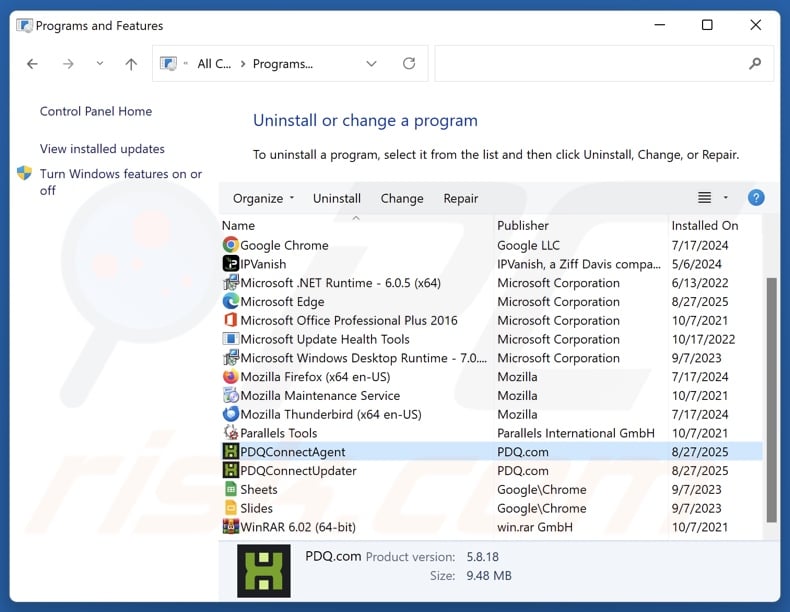
Task: Click the search magnifier icon
Action: tap(755, 63)
